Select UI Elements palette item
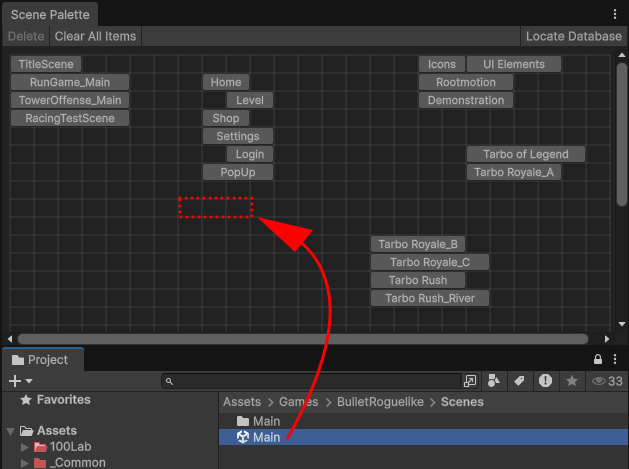This screenshot has width=629, height=469. click(514, 64)
